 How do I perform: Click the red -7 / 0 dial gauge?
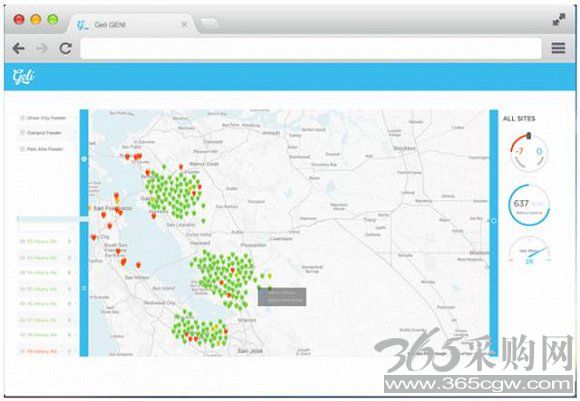click(x=529, y=152)
